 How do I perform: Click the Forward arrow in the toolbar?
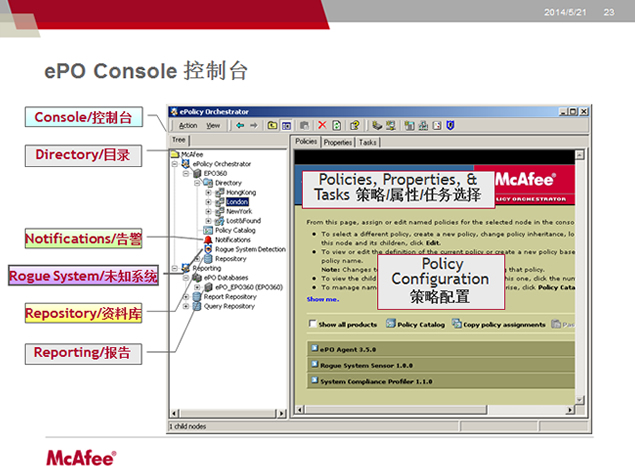click(254, 126)
